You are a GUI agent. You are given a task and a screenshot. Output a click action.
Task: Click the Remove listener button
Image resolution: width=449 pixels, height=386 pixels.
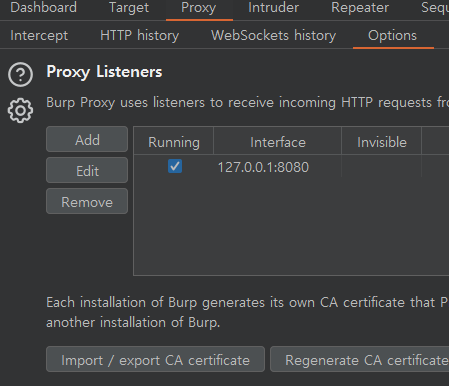87,201
